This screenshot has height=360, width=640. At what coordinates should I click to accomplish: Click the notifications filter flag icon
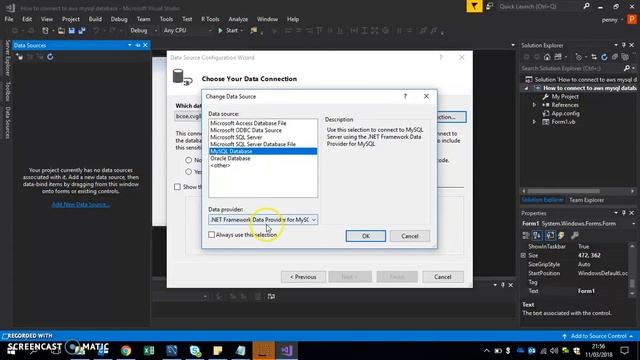coord(474,6)
